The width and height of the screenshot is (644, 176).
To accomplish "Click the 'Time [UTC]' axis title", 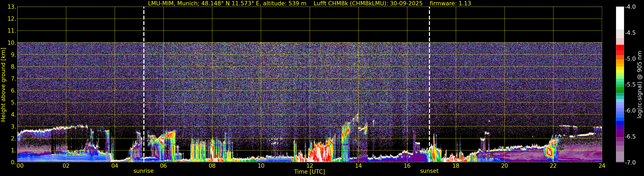I will pyautogui.click(x=310, y=172).
